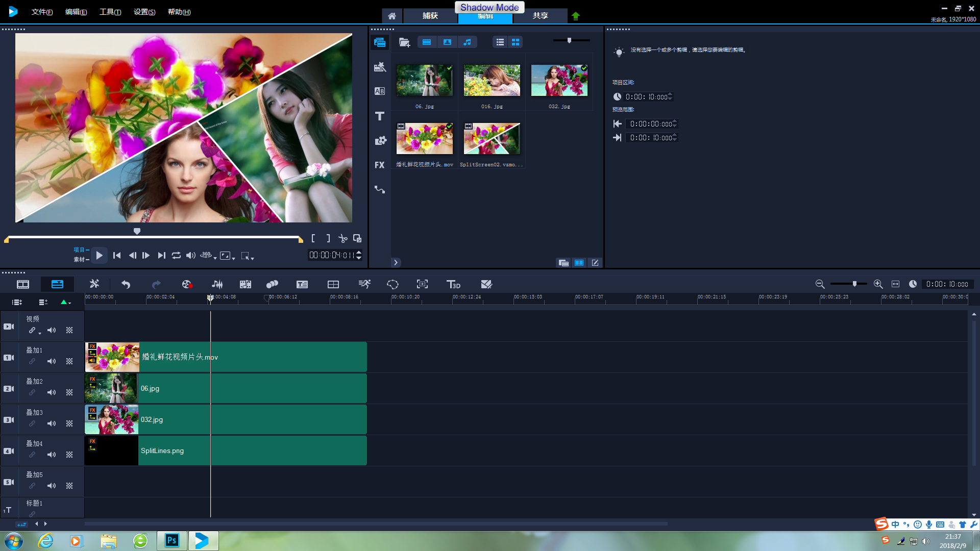Zoom out the timeline

point(820,284)
